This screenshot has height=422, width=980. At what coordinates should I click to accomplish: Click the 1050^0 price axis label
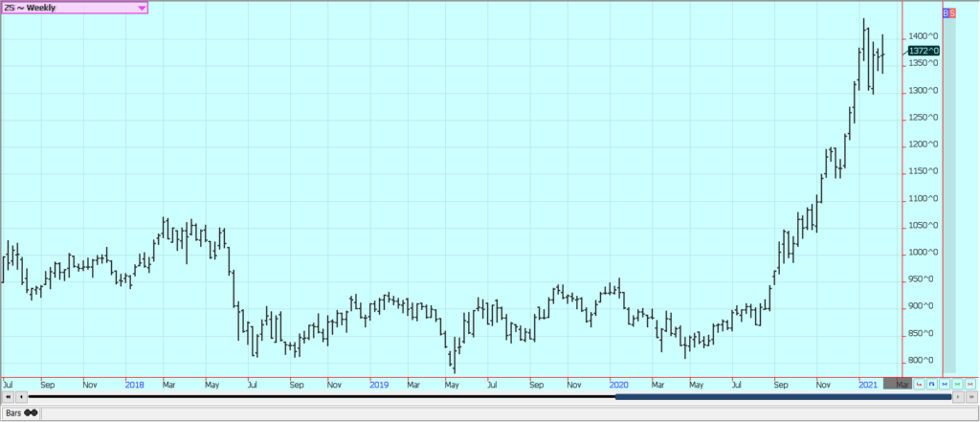[924, 226]
